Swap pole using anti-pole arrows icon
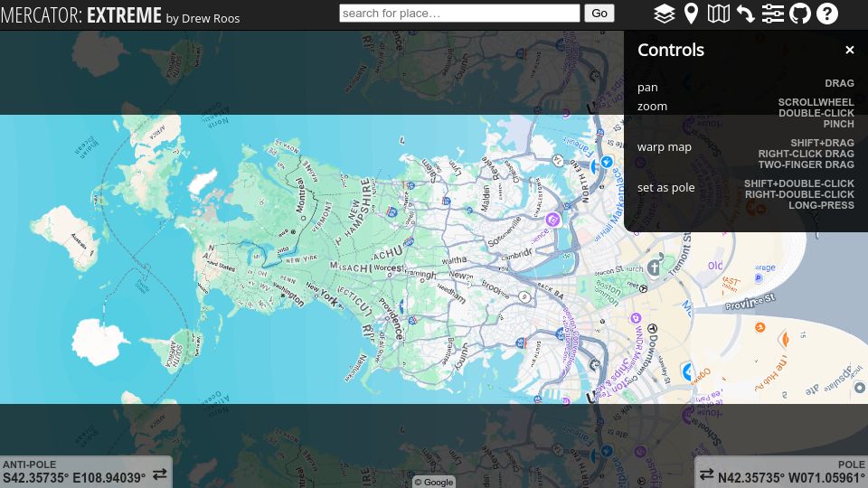 160,474
